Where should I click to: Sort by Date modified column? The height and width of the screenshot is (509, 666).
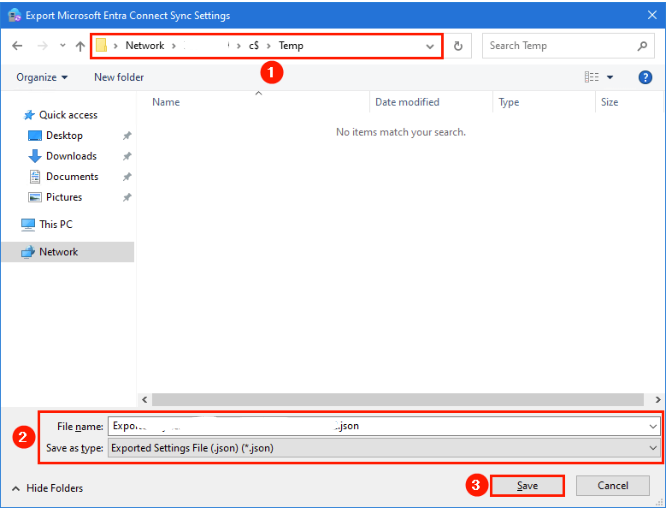[407, 102]
